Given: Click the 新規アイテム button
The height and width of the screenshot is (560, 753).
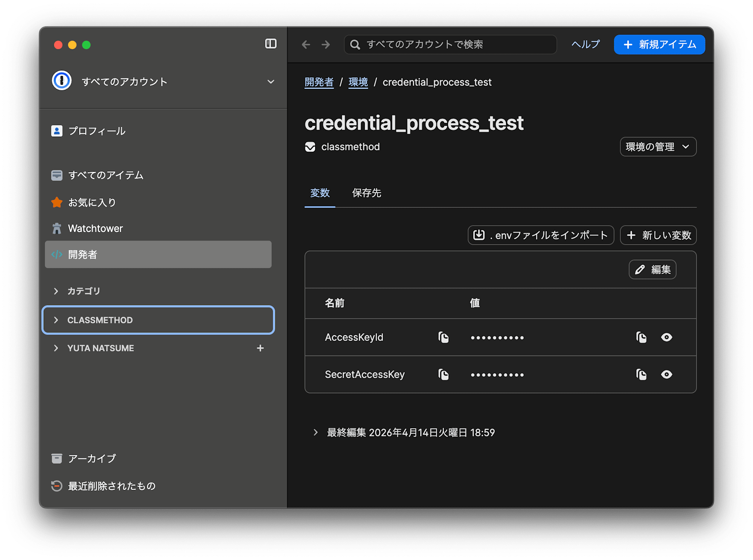Looking at the screenshot, I should [x=659, y=44].
